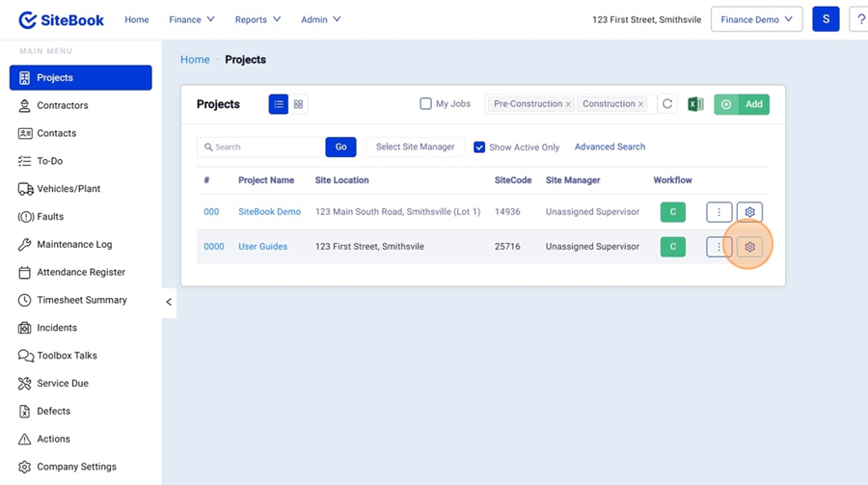This screenshot has height=485, width=868.
Task: Open the Finance Demo account selector
Action: click(x=756, y=19)
